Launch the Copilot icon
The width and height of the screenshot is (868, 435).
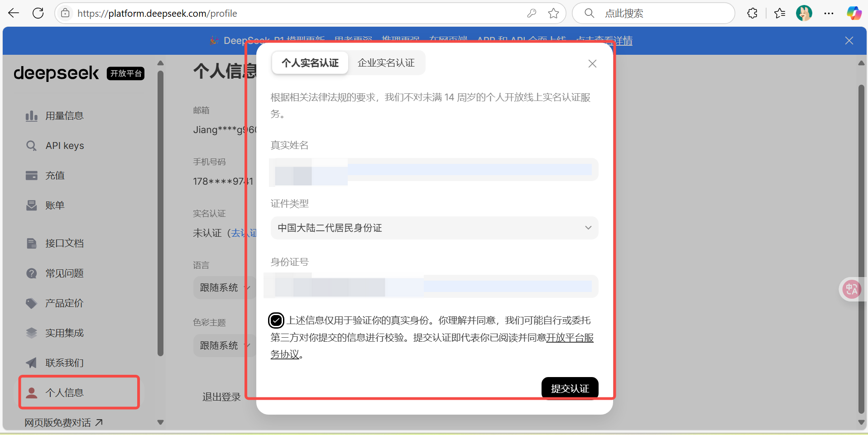854,13
